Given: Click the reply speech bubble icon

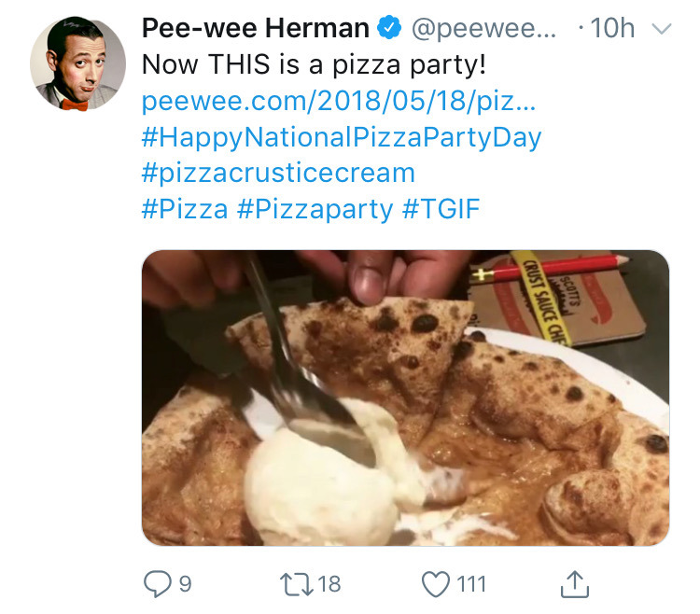Looking at the screenshot, I should click(x=156, y=584).
